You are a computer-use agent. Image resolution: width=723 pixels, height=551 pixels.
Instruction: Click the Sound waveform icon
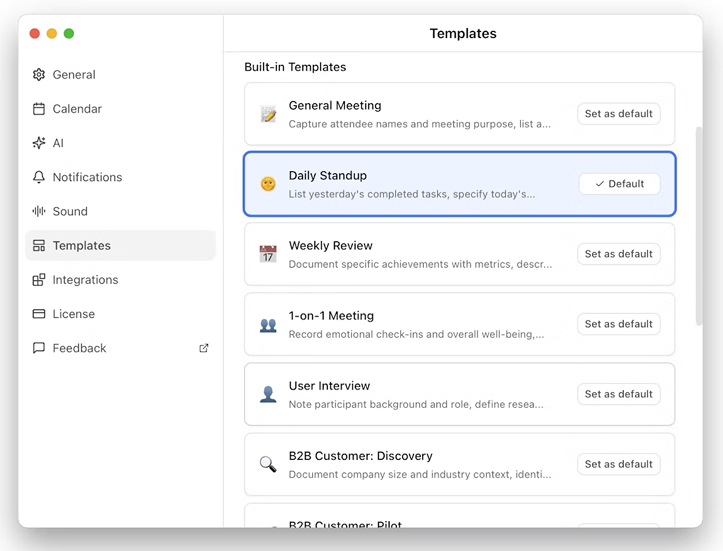tap(39, 211)
